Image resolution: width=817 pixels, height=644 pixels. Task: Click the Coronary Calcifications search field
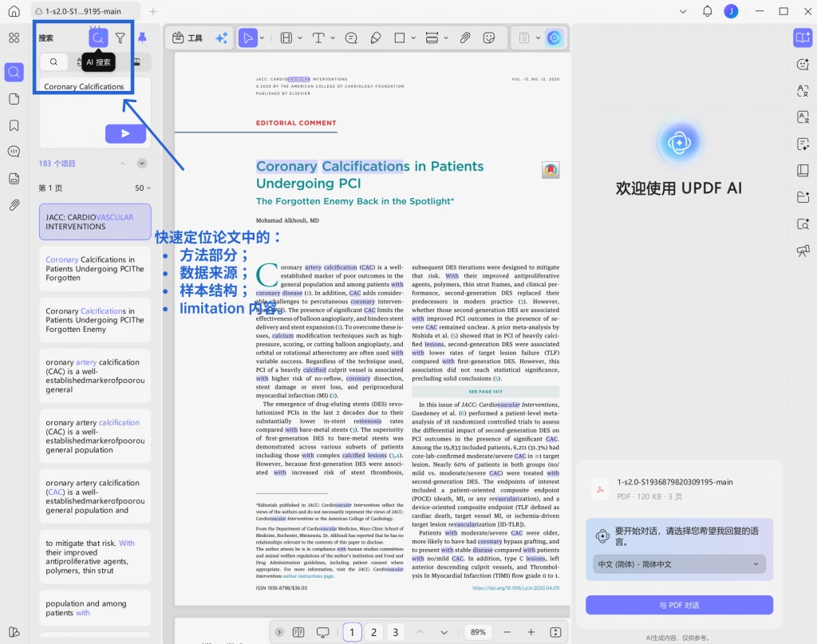95,86
